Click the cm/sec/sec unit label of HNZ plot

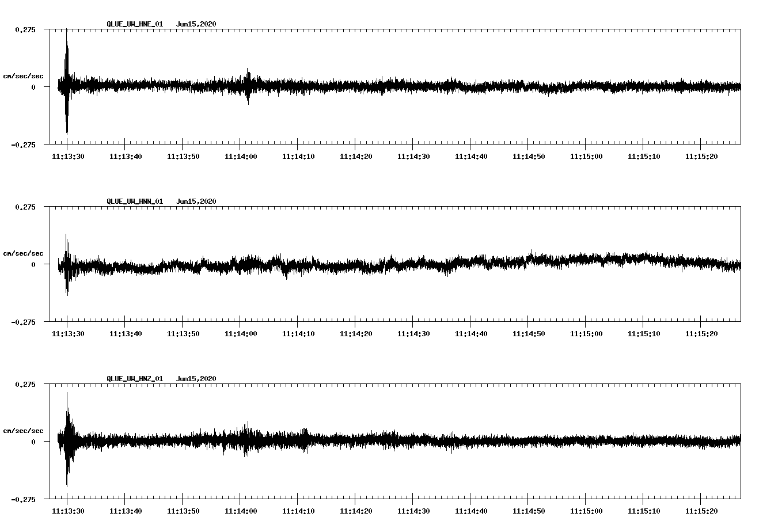click(24, 431)
